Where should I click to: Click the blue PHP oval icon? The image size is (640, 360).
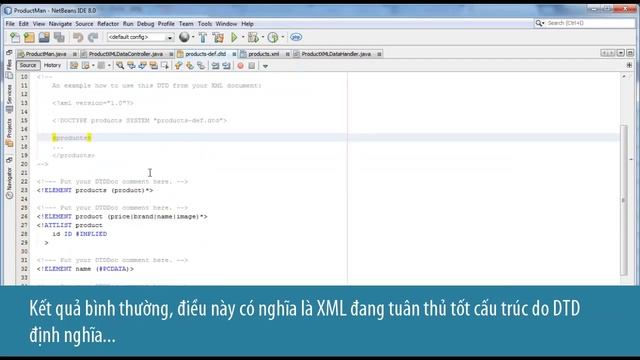coord(296,38)
